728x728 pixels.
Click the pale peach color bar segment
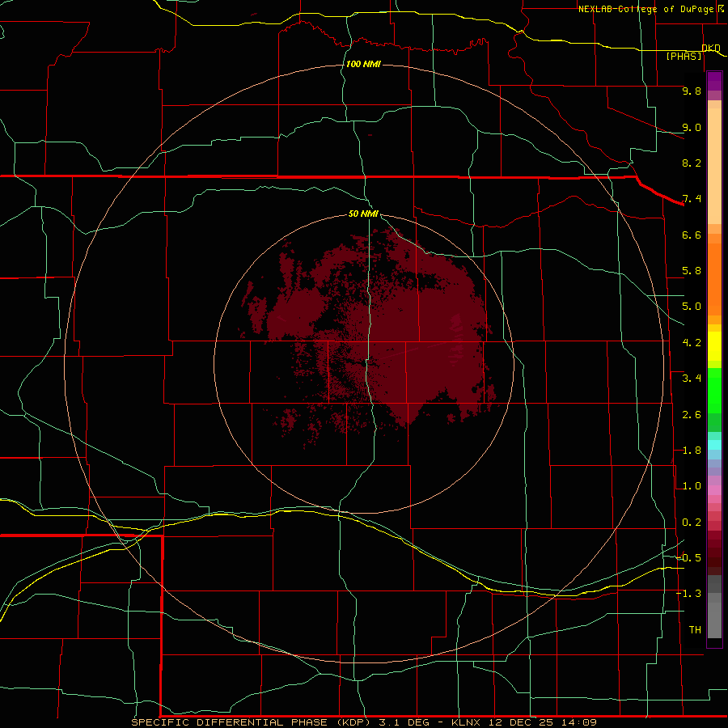click(x=714, y=166)
